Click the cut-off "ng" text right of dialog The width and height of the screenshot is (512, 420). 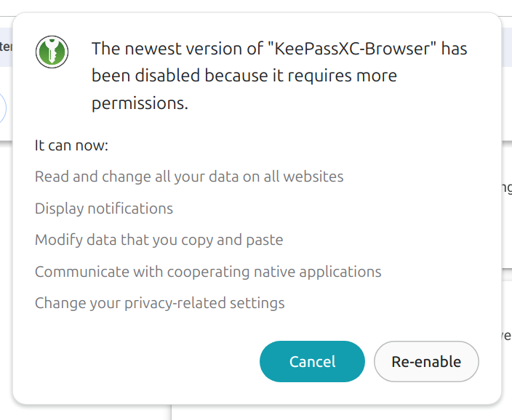pos(506,187)
